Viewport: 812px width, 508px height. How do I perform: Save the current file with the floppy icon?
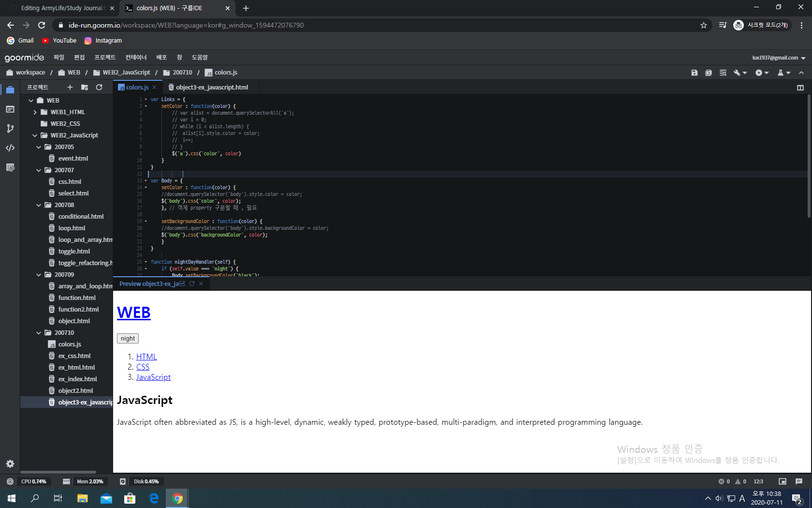[x=695, y=73]
